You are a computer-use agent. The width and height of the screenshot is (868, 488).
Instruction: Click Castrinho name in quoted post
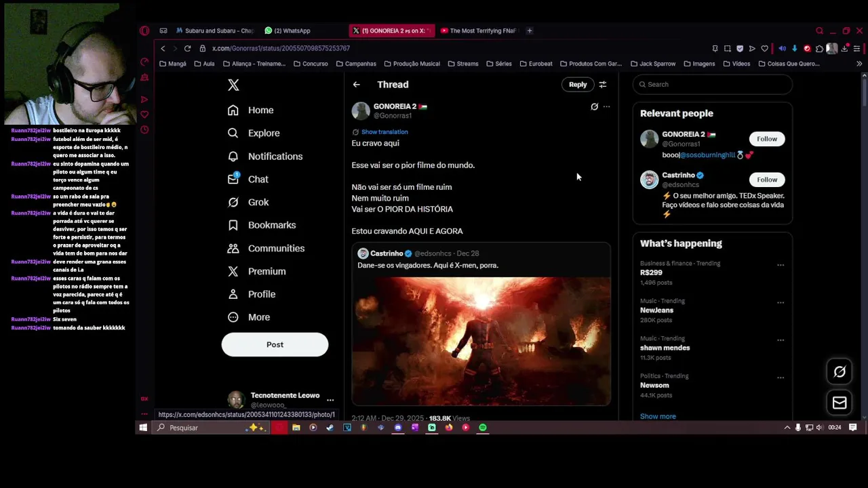click(x=387, y=253)
